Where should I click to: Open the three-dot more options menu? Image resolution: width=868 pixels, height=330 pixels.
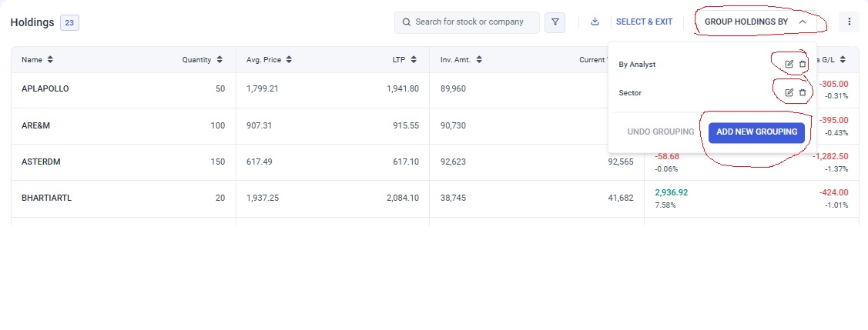click(x=849, y=22)
